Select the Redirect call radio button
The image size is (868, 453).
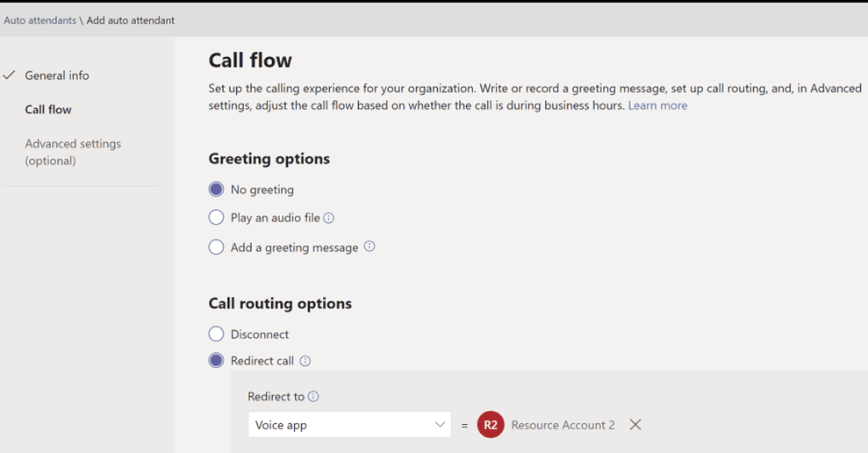(x=217, y=361)
